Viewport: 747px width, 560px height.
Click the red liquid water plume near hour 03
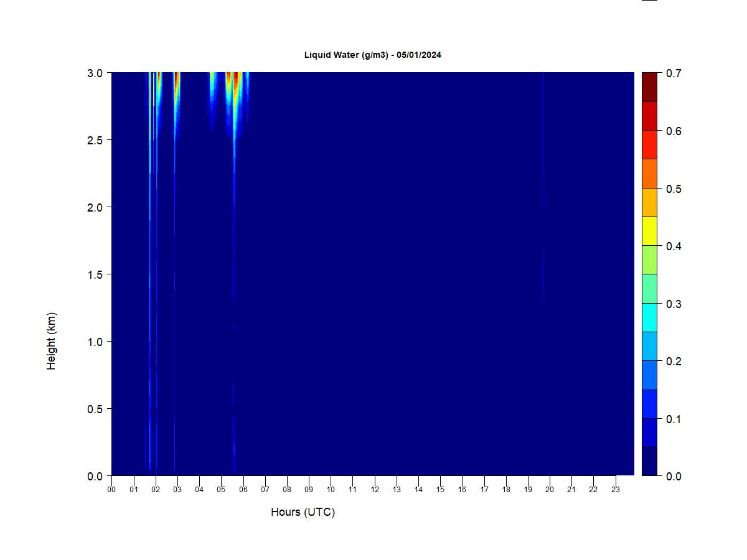pos(177,81)
